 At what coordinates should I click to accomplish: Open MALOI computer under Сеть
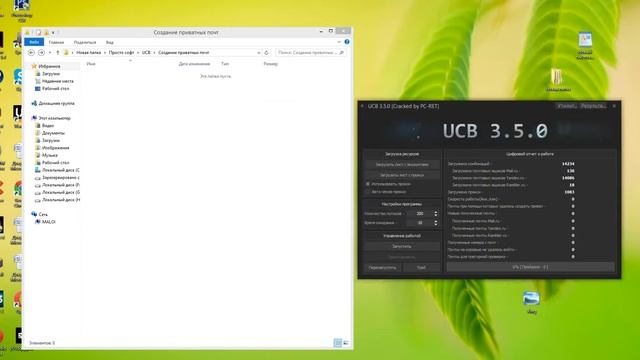49,222
